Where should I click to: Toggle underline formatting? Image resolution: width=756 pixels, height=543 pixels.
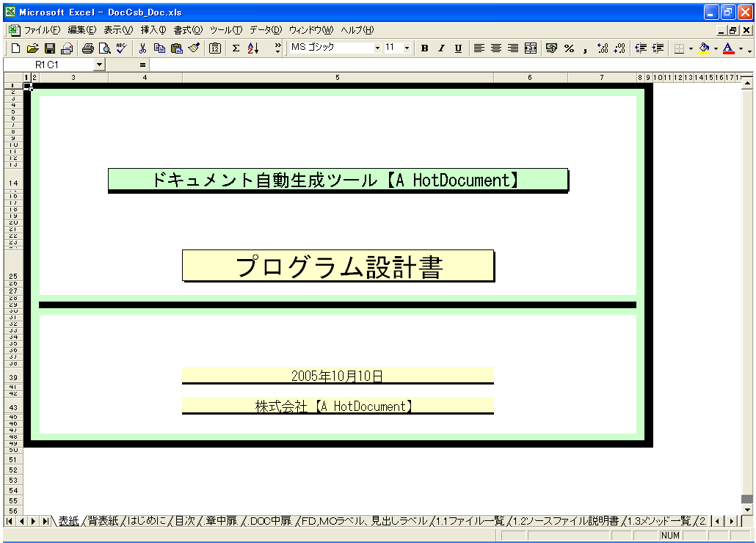coord(458,48)
